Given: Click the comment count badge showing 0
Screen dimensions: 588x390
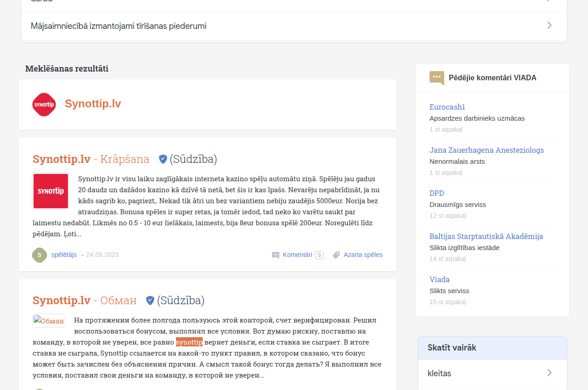Looking at the screenshot, I should pyautogui.click(x=319, y=256).
